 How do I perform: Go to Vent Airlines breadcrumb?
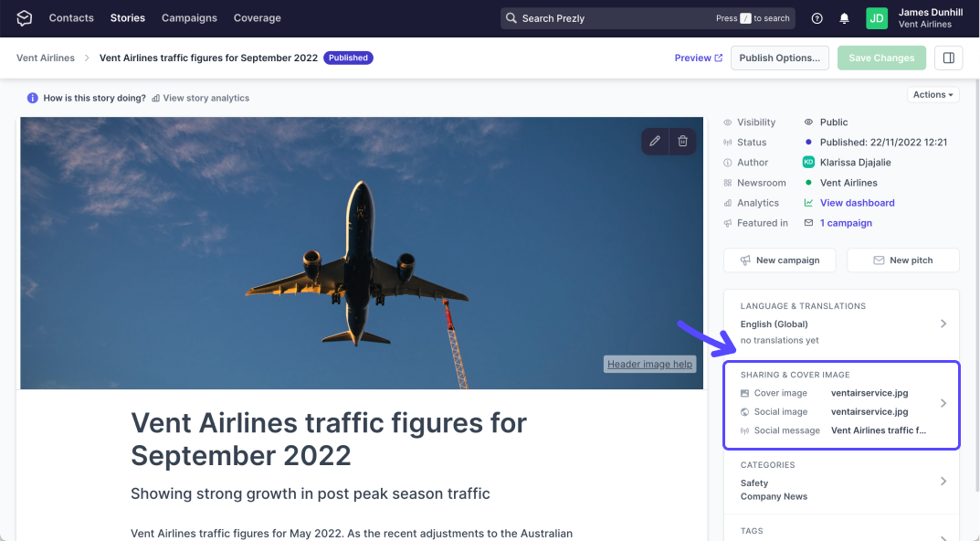46,58
